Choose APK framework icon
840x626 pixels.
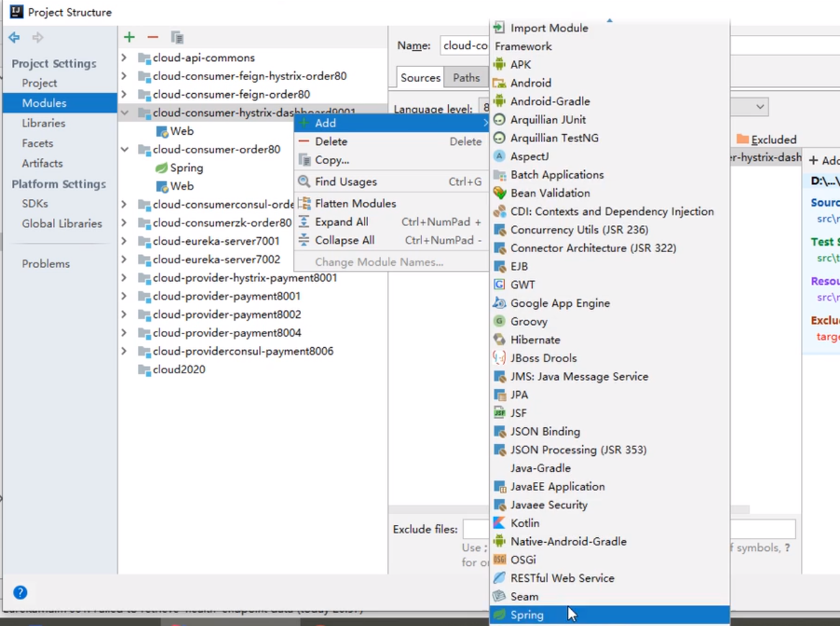[499, 65]
